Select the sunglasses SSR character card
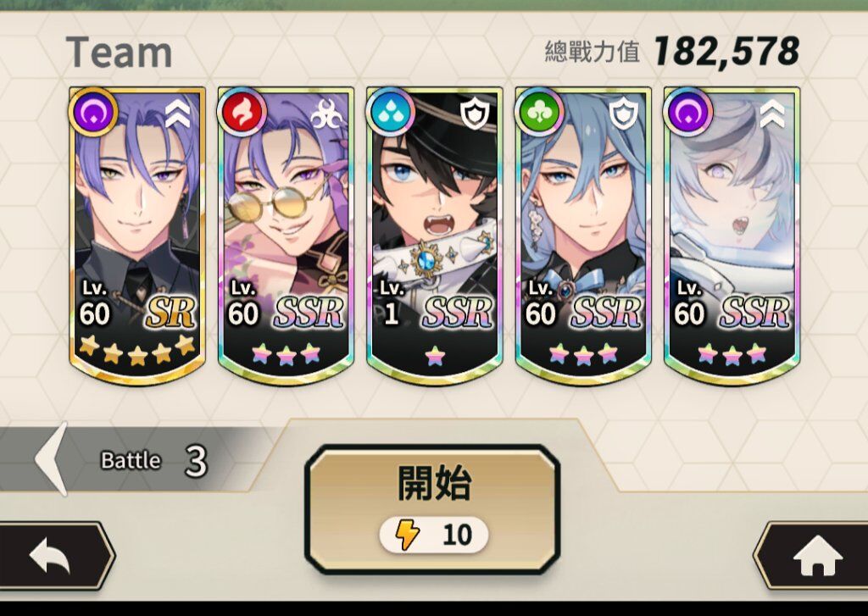This screenshot has height=616, width=868. pos(286,236)
